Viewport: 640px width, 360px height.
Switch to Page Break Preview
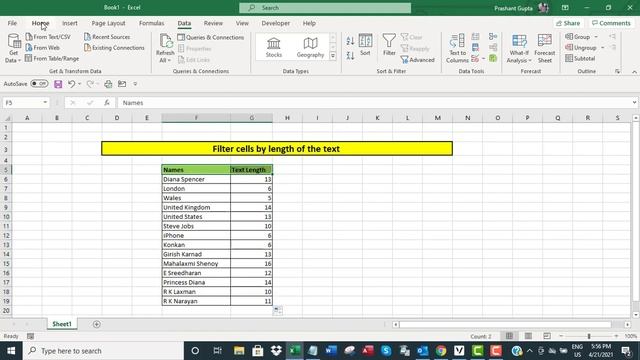tap(547, 336)
